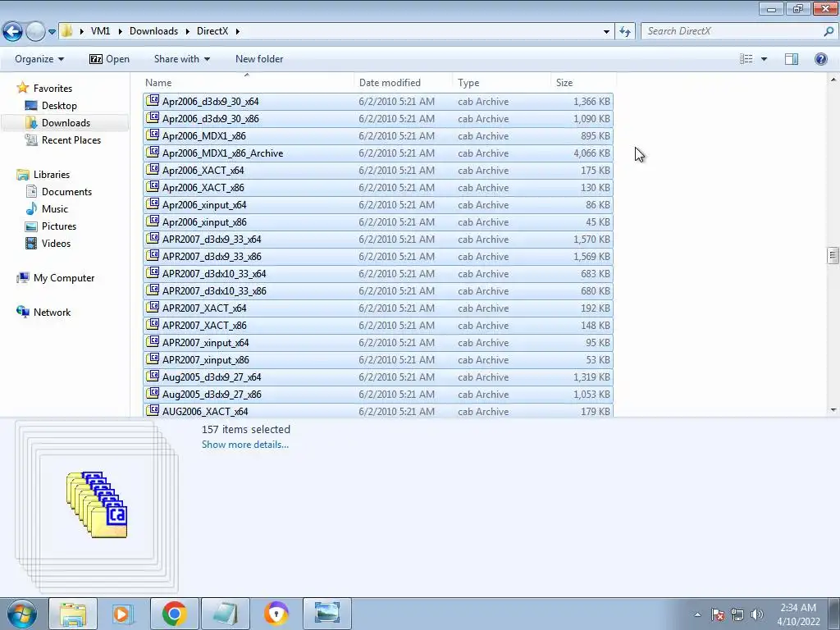Open the address bar previous locations dropdown

click(x=606, y=32)
